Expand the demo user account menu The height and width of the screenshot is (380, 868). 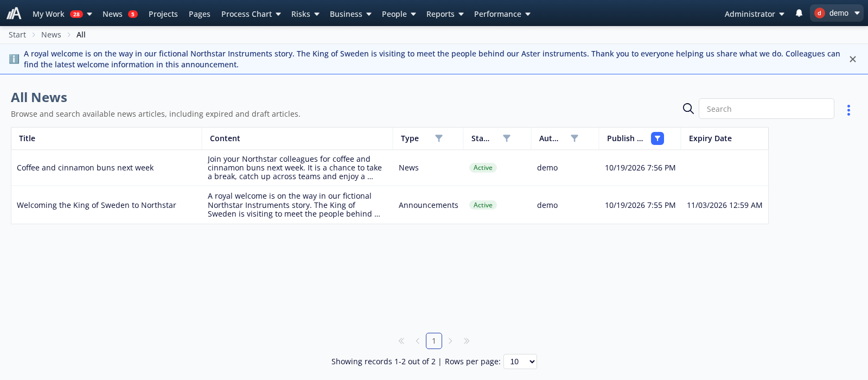tap(837, 13)
